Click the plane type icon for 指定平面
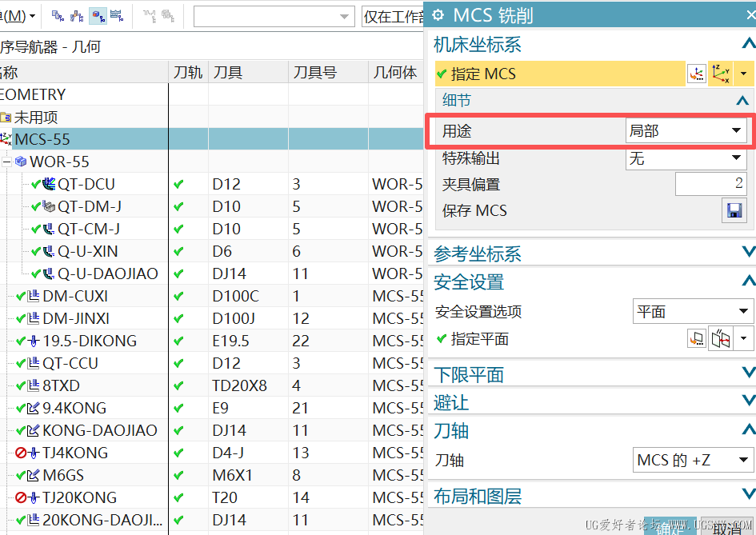The height and width of the screenshot is (535, 756). point(721,339)
